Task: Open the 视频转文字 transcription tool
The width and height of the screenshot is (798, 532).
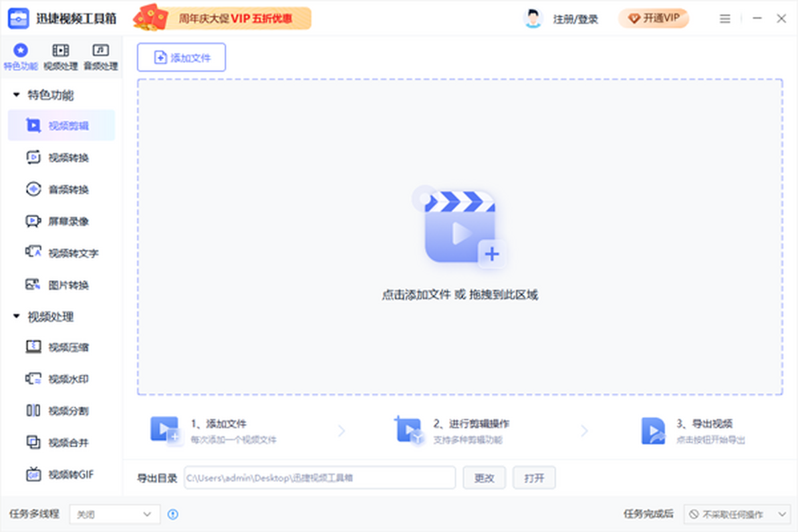Action: [x=63, y=253]
